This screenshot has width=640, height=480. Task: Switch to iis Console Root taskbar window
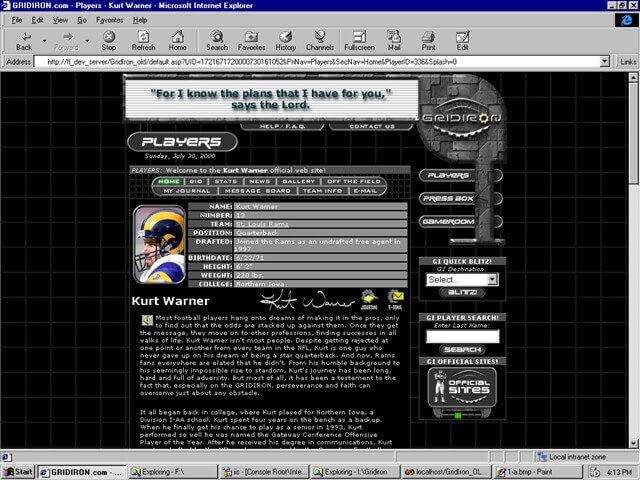264,472
